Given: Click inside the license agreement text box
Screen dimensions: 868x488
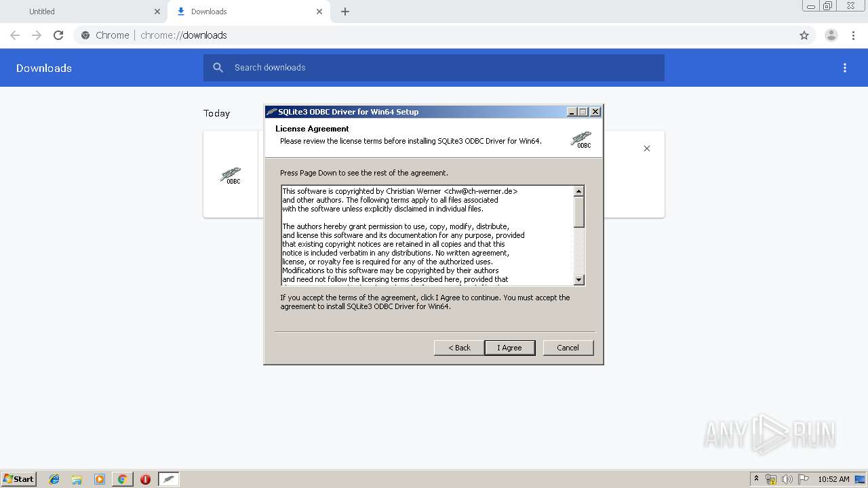Looking at the screenshot, I should coord(427,235).
